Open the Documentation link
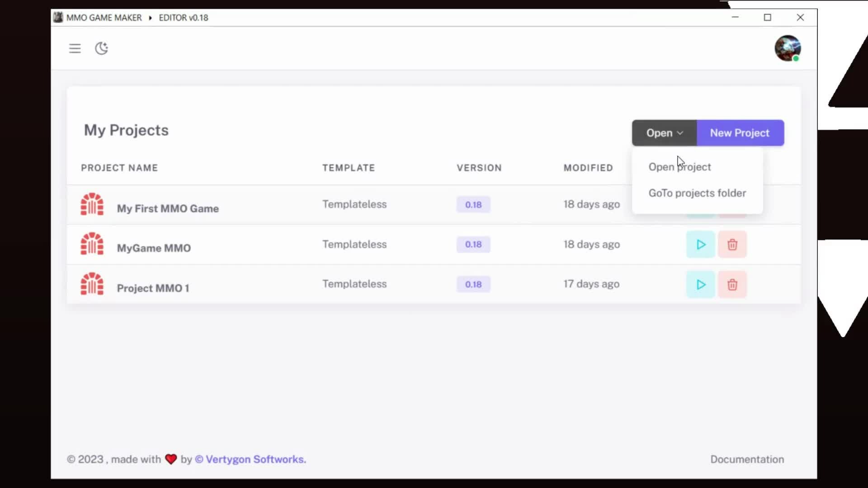The image size is (868, 488). [x=747, y=460]
